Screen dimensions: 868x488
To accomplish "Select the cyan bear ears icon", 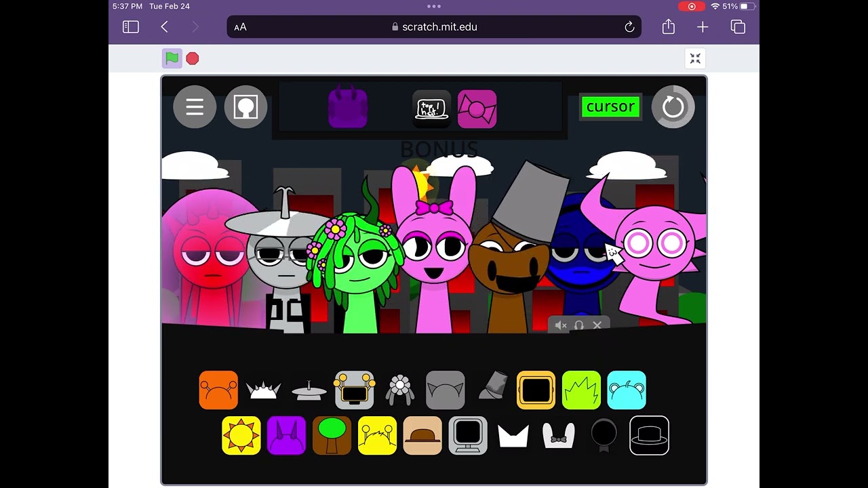I will 627,390.
